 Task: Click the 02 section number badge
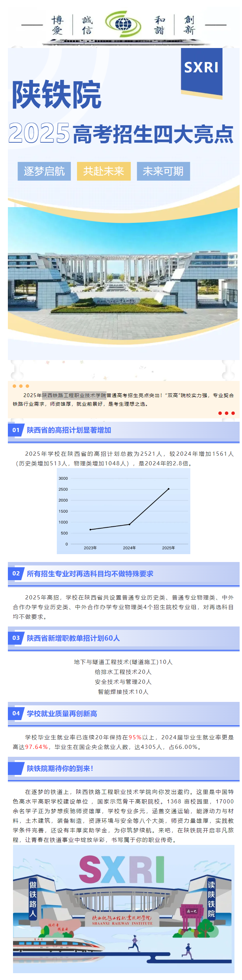tap(16, 573)
